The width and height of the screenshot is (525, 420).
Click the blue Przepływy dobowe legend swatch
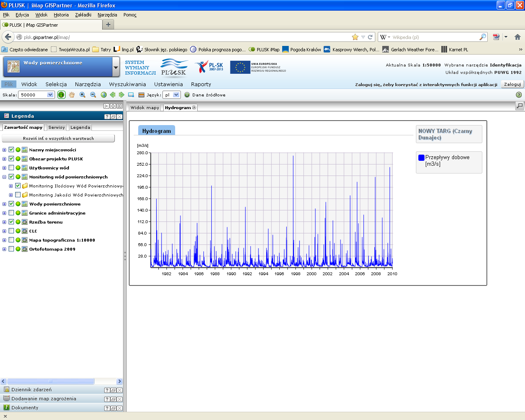click(421, 157)
